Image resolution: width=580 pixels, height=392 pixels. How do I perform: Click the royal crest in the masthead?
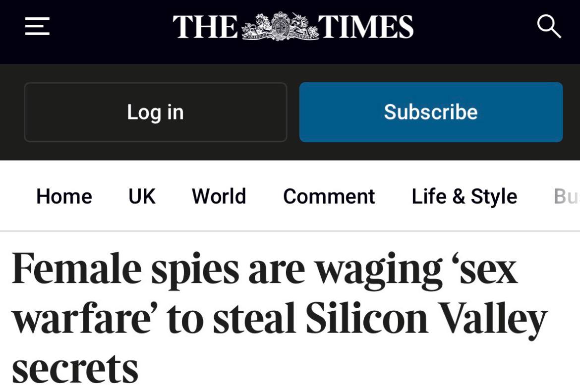click(x=280, y=27)
